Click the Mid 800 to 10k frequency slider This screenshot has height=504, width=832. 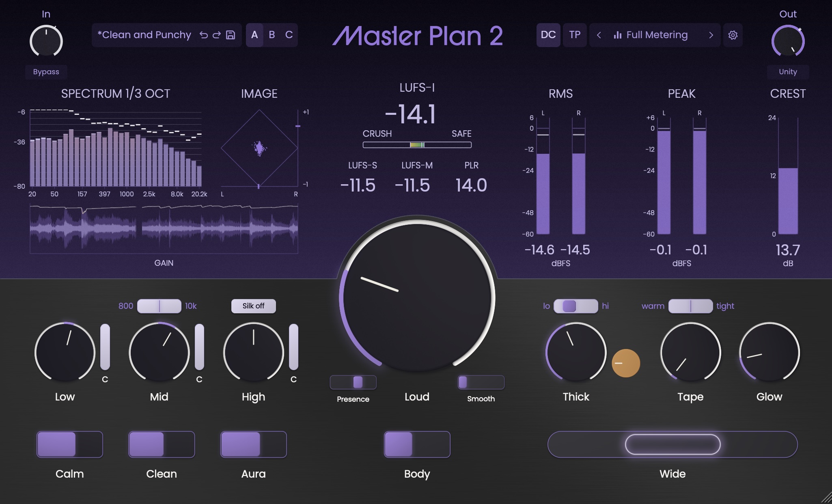[159, 306]
